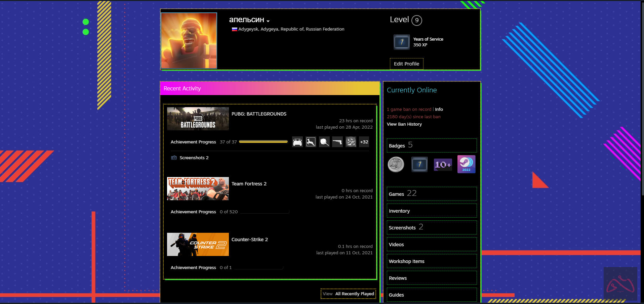
Task: Open the Inventory section in sidebar
Action: click(x=399, y=211)
